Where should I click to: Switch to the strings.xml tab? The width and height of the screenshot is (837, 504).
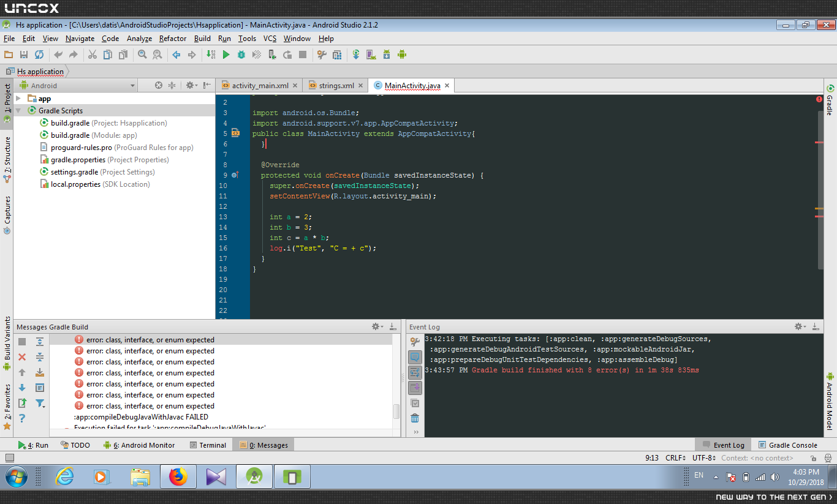click(336, 86)
